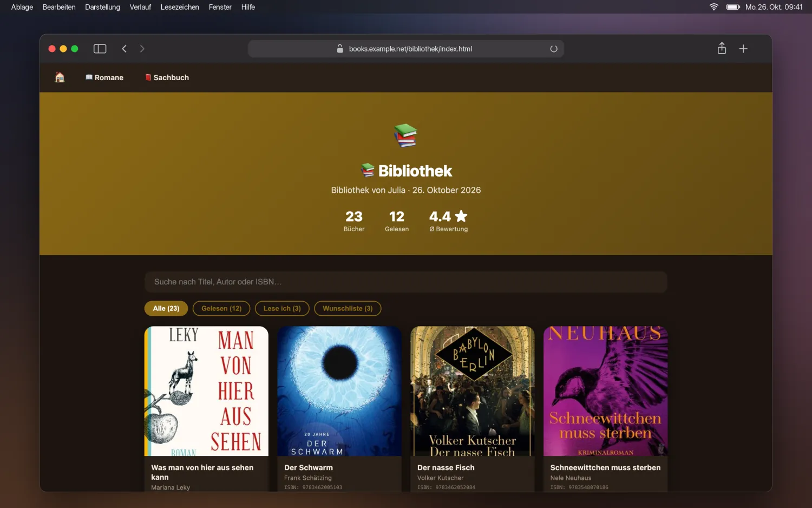Viewport: 812px width, 508px height.
Task: Open the Darstellung menu
Action: (x=102, y=7)
